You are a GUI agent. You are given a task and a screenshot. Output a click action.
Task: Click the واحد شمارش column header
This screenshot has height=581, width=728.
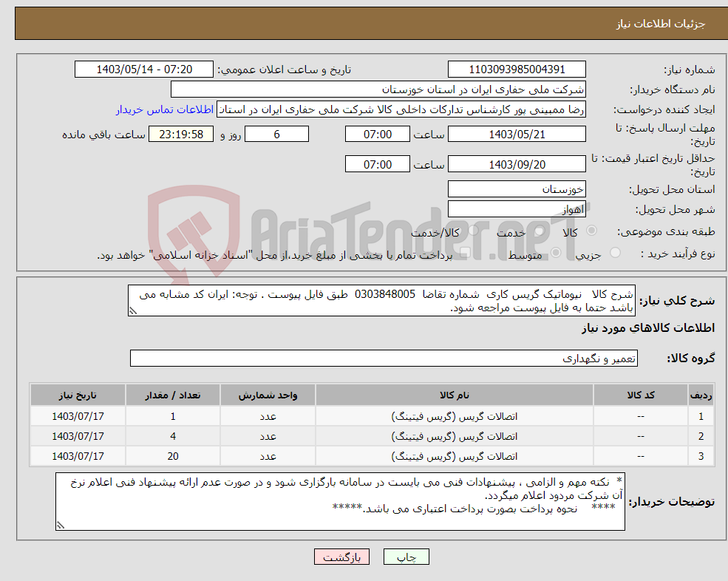coord(268,395)
